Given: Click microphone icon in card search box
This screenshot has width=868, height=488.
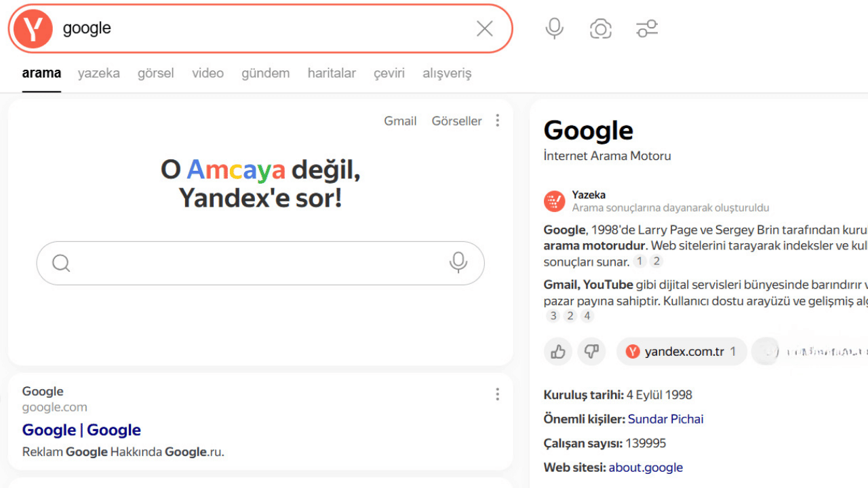Looking at the screenshot, I should pyautogui.click(x=458, y=263).
